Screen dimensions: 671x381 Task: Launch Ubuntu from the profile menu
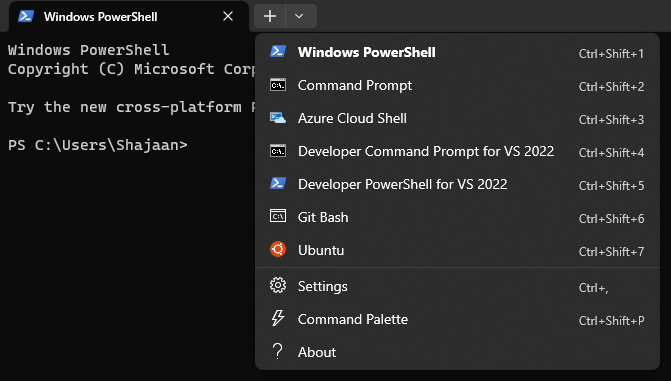point(457,250)
